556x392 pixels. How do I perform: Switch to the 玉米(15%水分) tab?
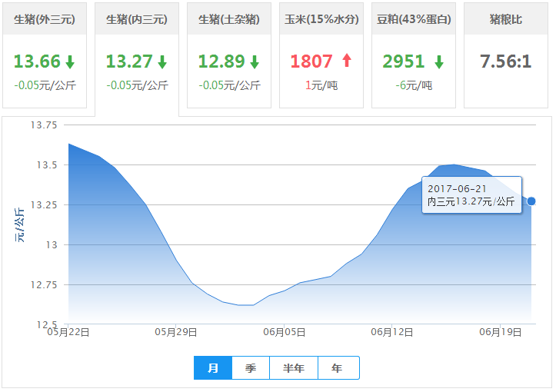[321, 19]
